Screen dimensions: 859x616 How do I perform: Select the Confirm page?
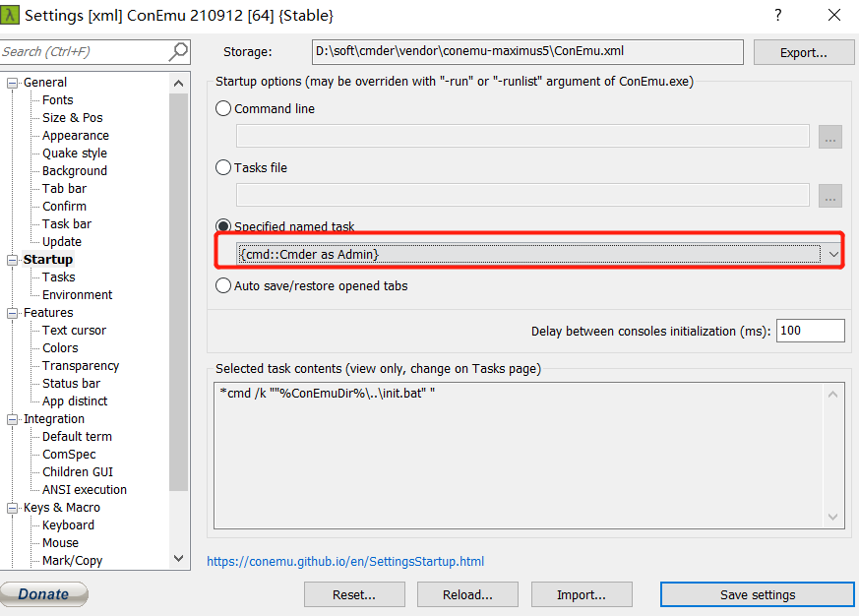64,206
